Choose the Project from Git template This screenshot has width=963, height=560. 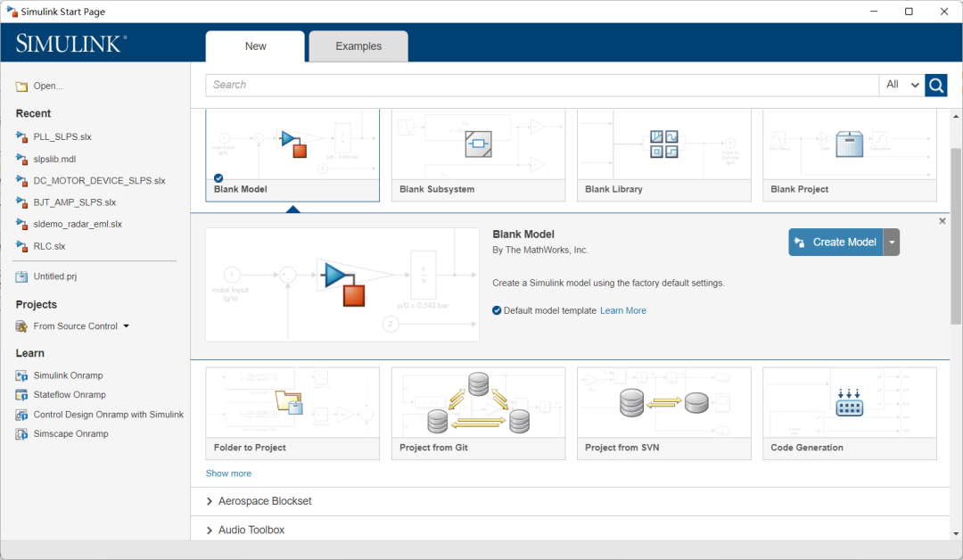click(479, 413)
